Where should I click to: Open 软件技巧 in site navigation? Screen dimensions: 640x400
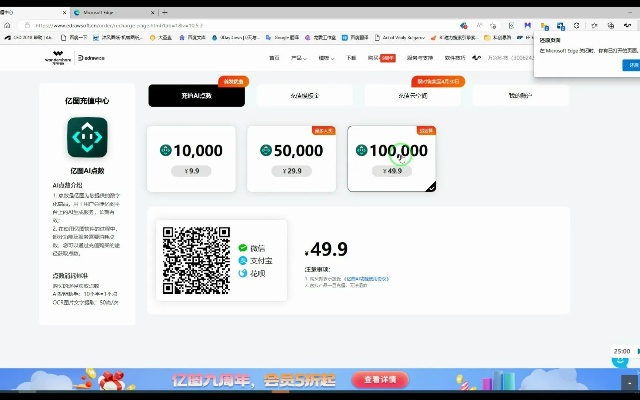pos(455,58)
